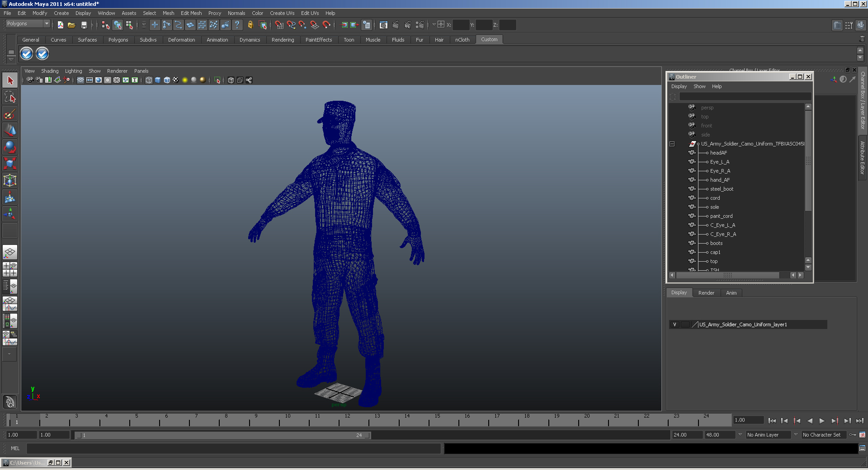Click the Outliner horizontal scrollbar
Viewport: 868px width, 470px height.
(727, 275)
